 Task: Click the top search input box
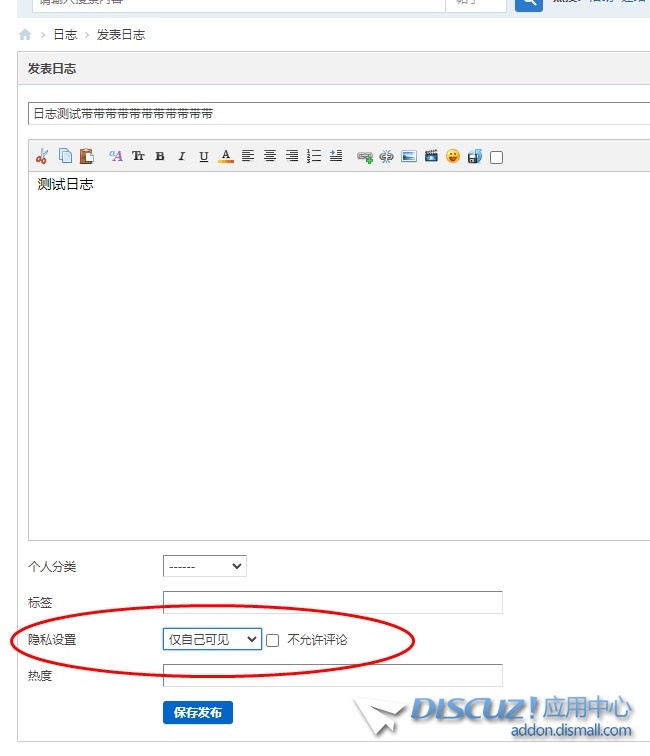tap(238, 4)
